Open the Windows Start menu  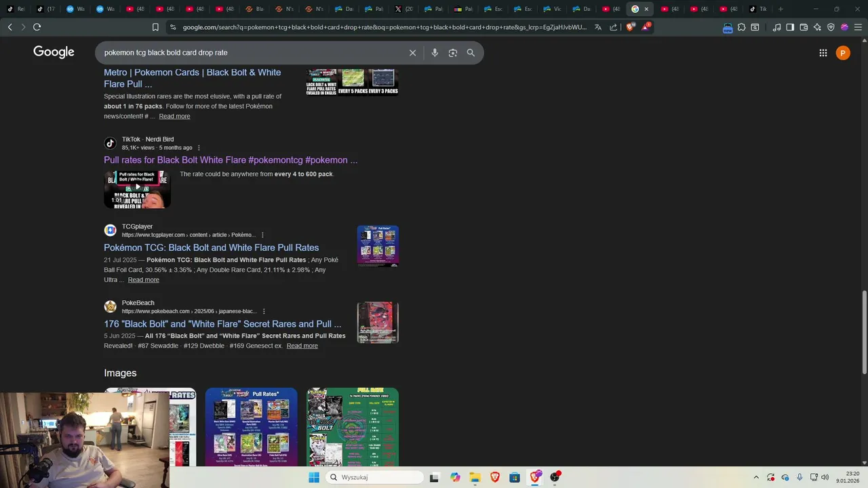pos(313,477)
